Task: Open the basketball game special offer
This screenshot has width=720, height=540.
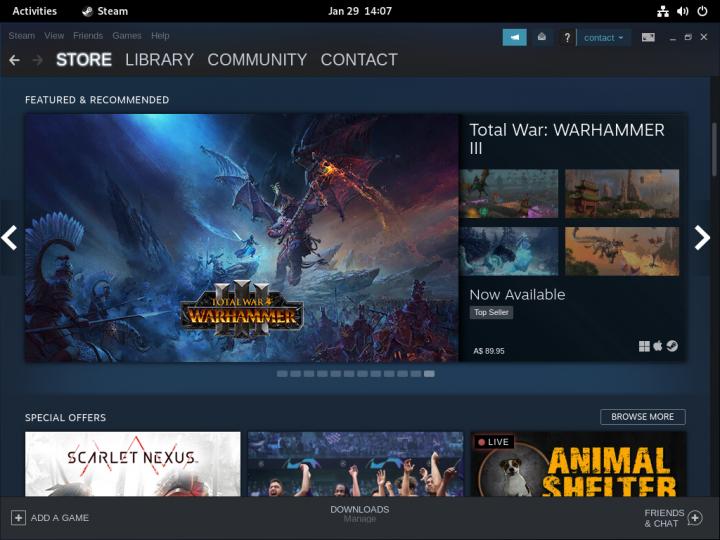Action: point(355,464)
